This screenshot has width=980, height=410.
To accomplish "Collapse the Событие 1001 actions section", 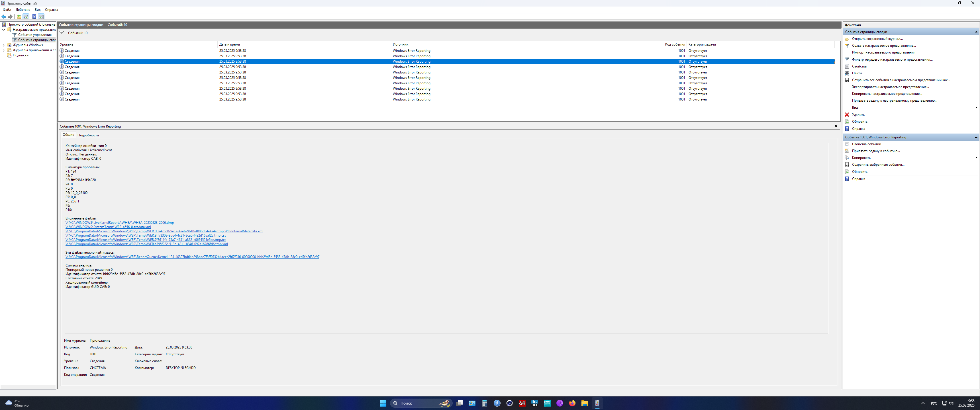I will (x=976, y=137).
